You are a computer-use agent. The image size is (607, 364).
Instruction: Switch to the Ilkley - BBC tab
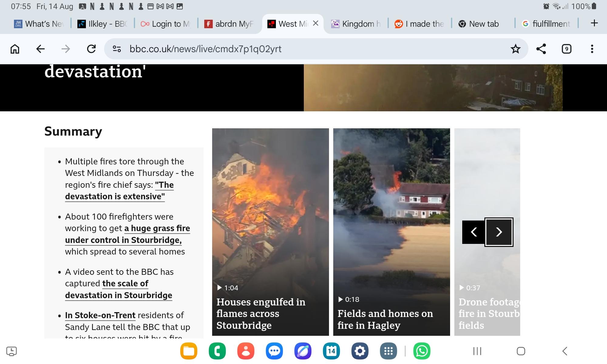click(x=103, y=24)
